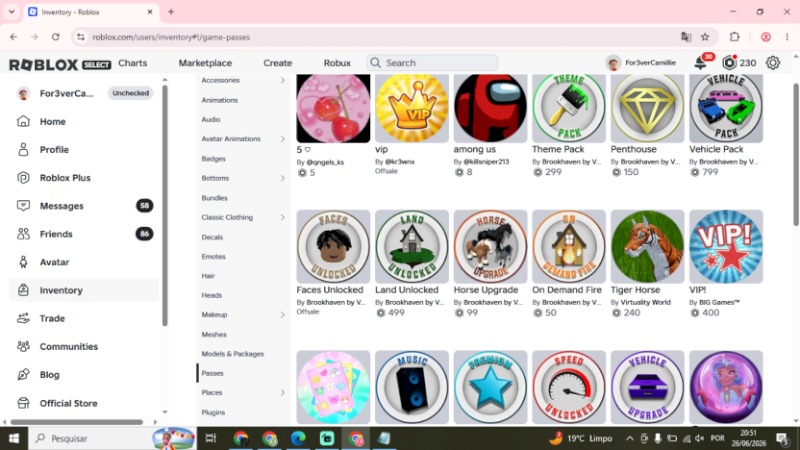Screen dimensions: 800x450
Task: Open the notifications bell
Action: (x=701, y=63)
